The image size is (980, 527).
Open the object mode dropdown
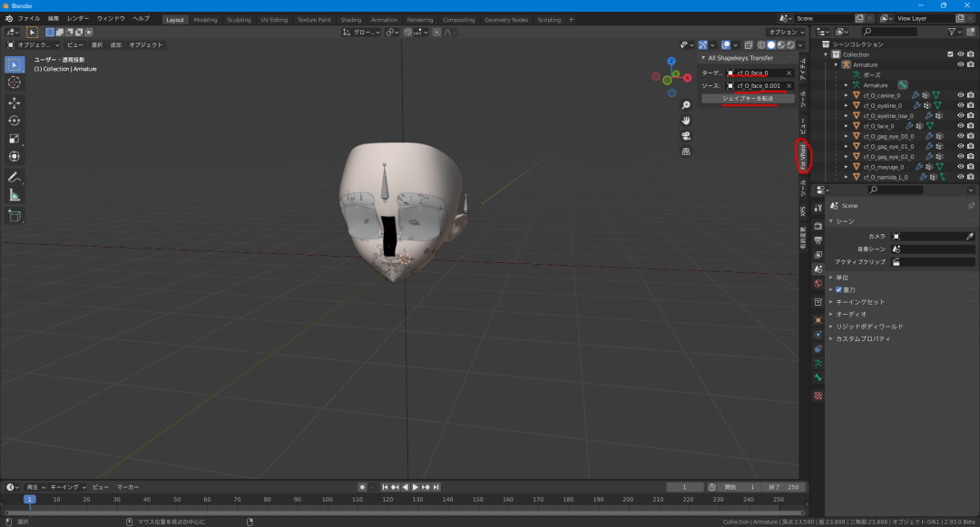(34, 45)
